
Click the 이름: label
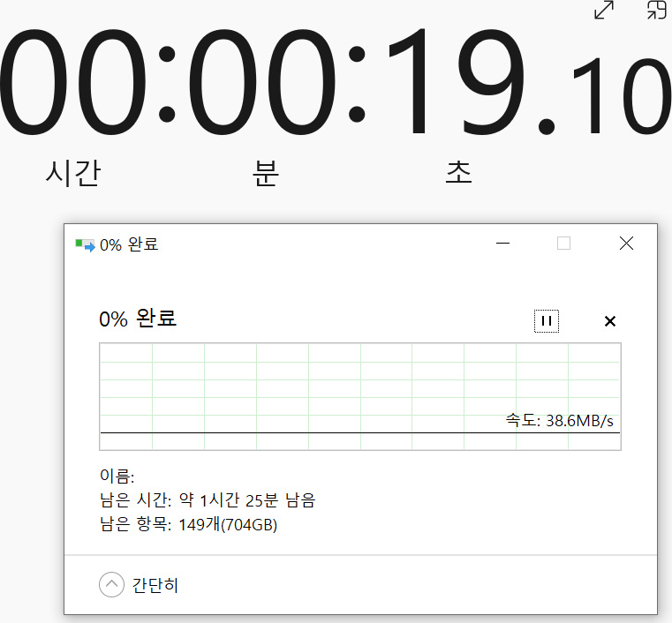tap(117, 477)
